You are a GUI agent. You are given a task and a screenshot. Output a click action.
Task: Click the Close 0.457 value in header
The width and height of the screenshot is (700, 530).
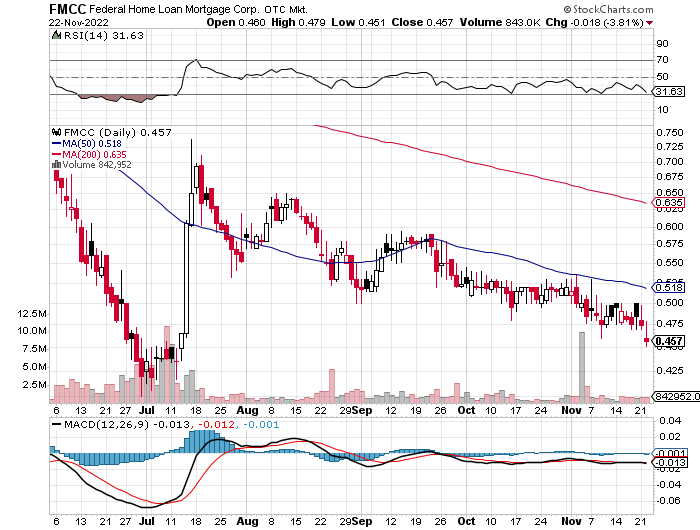coord(422,22)
